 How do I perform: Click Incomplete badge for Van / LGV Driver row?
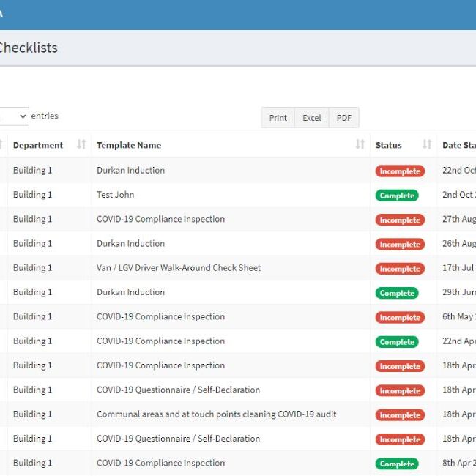pyautogui.click(x=400, y=269)
